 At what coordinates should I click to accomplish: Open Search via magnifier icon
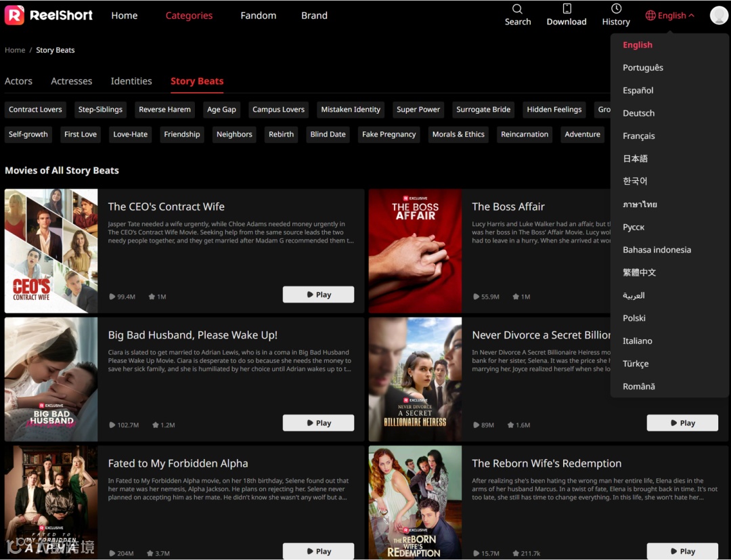point(518,9)
